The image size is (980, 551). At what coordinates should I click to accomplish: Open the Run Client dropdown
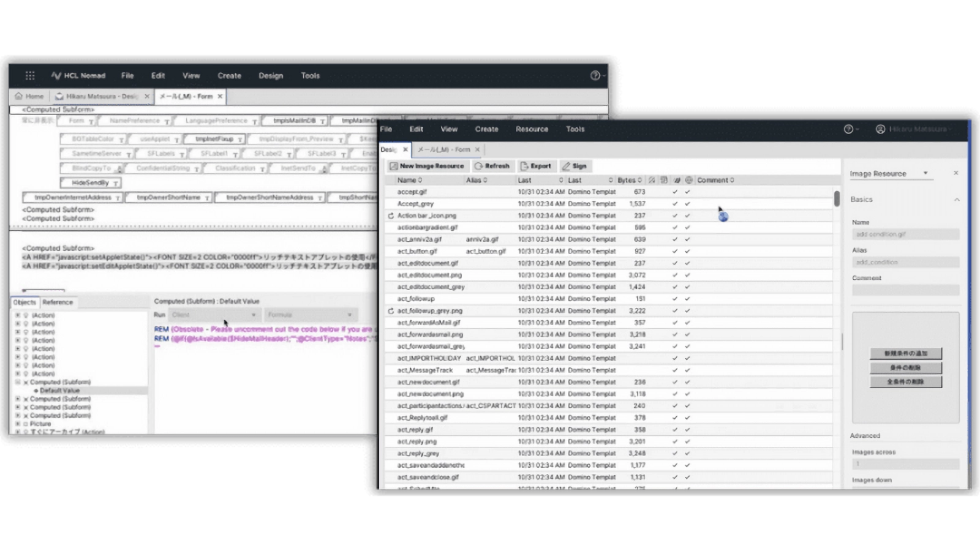tap(213, 315)
